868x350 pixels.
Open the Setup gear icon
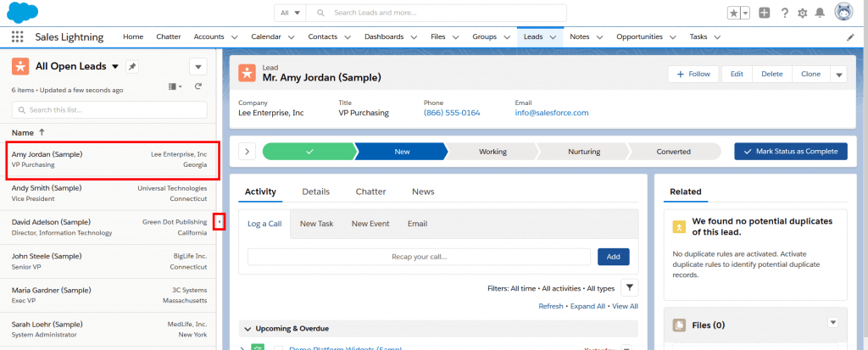(802, 14)
